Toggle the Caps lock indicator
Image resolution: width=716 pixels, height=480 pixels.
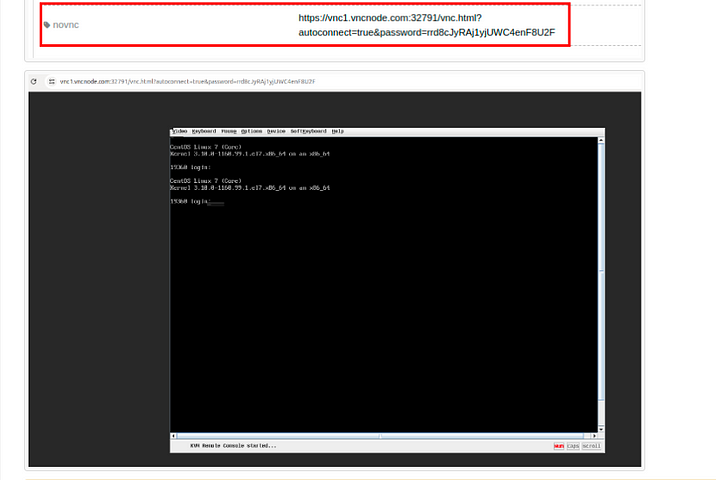tap(573, 446)
